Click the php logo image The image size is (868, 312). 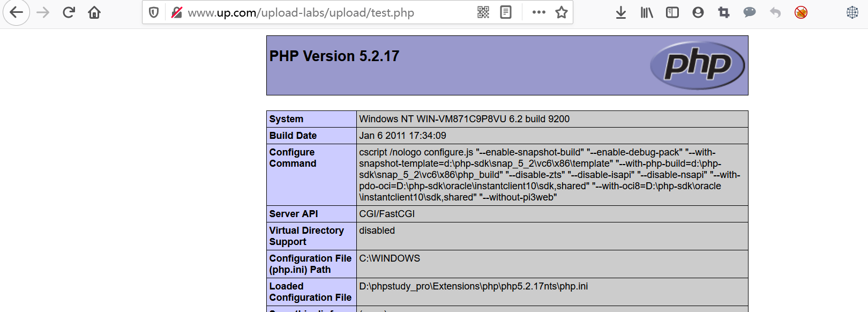(x=697, y=65)
